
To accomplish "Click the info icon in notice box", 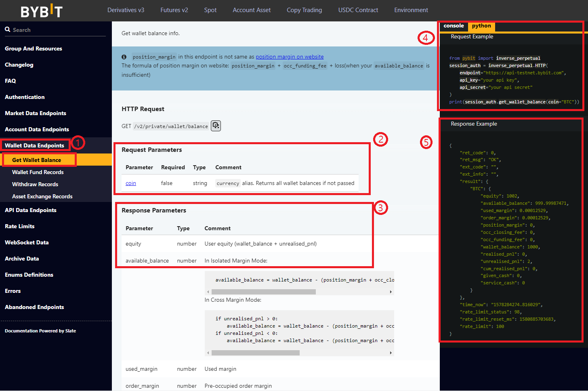I will point(124,57).
